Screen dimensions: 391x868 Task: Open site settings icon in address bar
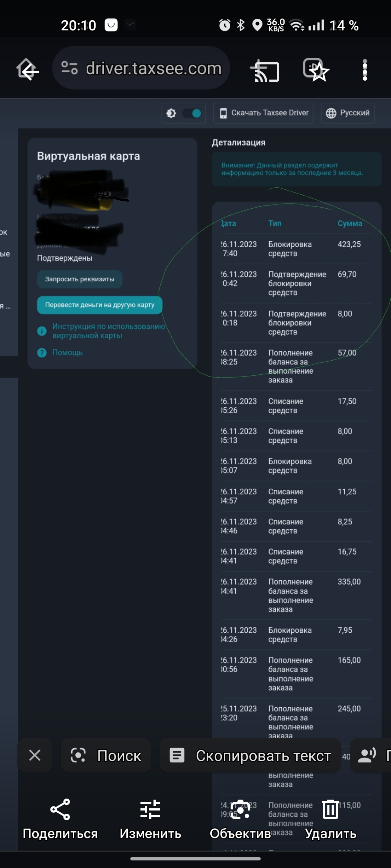69,68
